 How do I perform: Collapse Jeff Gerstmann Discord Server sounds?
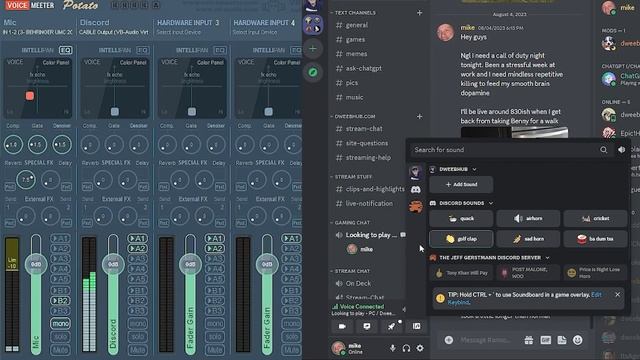[547, 258]
